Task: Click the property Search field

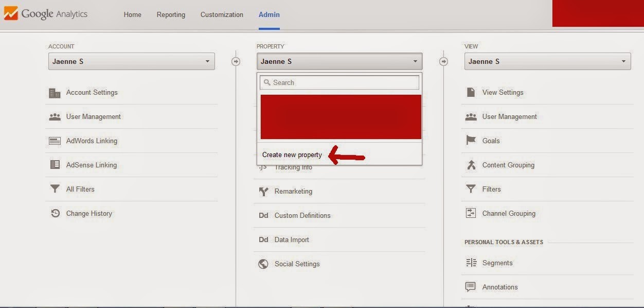Action: (339, 82)
